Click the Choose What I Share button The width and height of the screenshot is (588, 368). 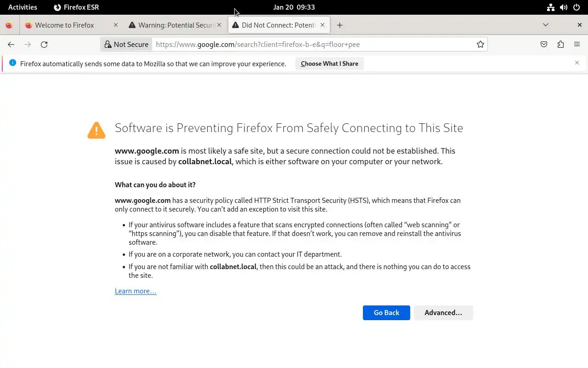pyautogui.click(x=329, y=64)
